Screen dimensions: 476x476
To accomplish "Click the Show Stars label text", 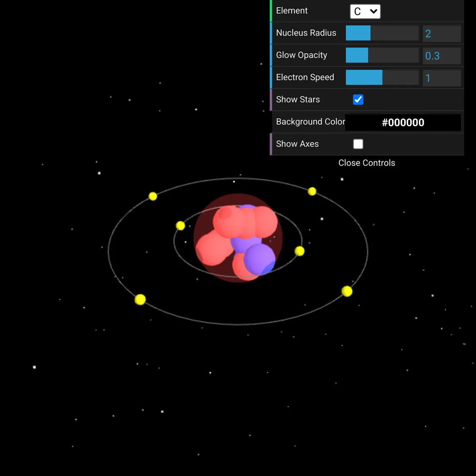I will click(298, 100).
